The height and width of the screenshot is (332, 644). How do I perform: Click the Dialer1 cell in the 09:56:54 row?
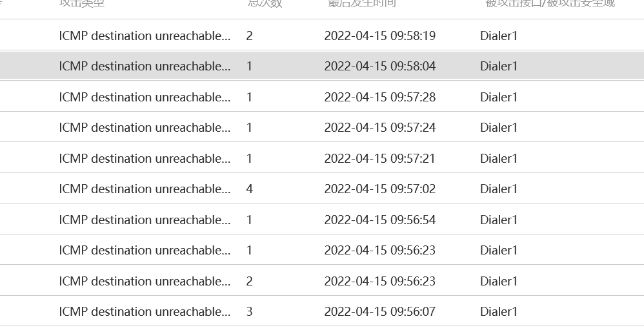(499, 220)
